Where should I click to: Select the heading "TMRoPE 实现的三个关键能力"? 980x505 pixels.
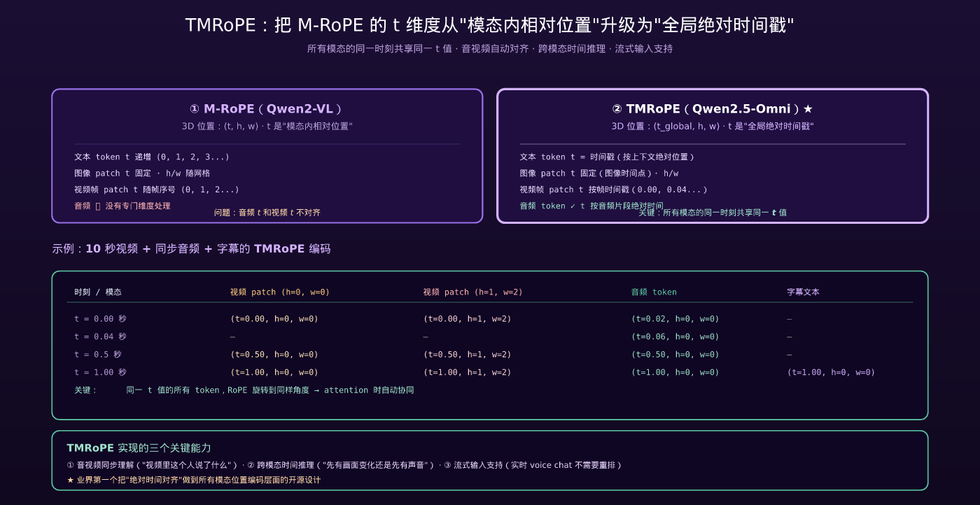tap(139, 448)
